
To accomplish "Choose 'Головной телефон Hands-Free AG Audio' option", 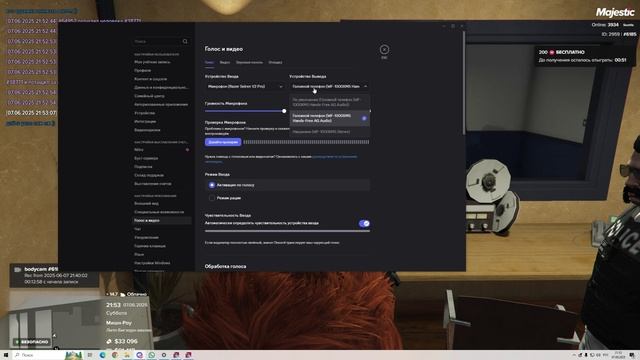I will click(329, 118).
